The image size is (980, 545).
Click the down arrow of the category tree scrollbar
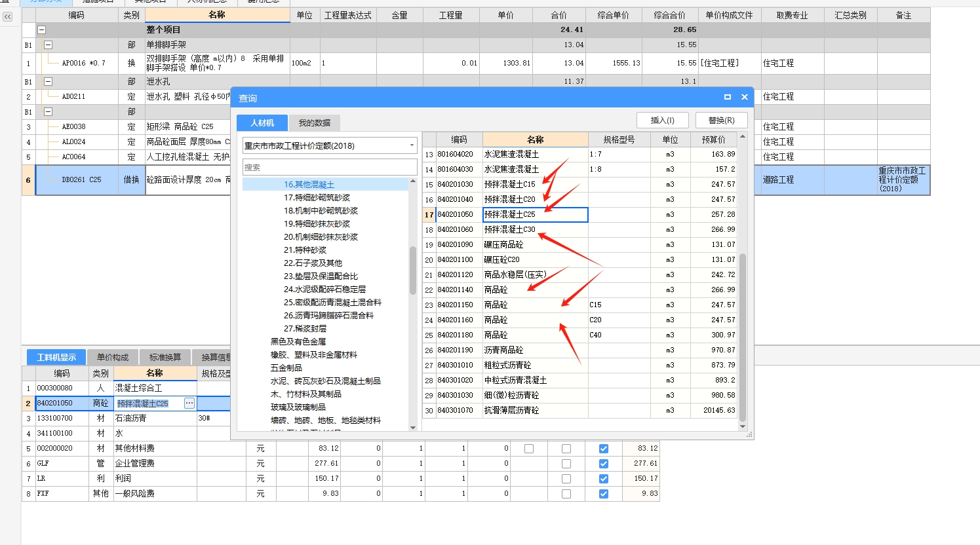click(413, 428)
